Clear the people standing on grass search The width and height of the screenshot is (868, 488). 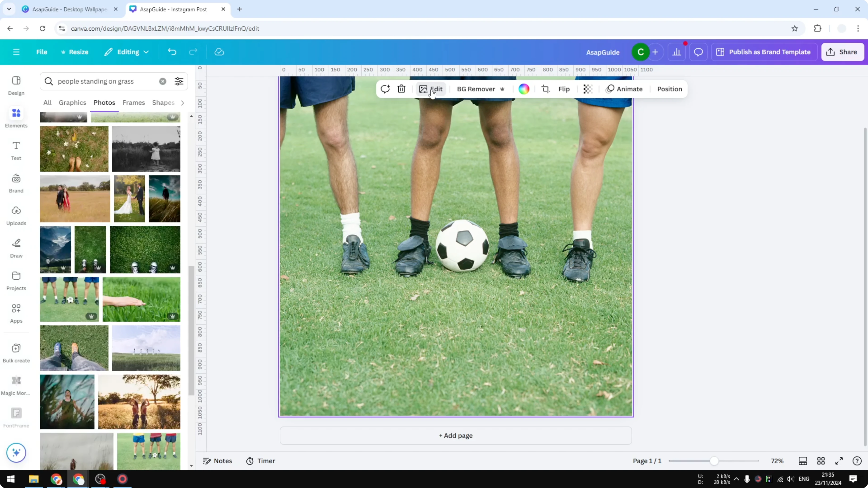click(163, 81)
